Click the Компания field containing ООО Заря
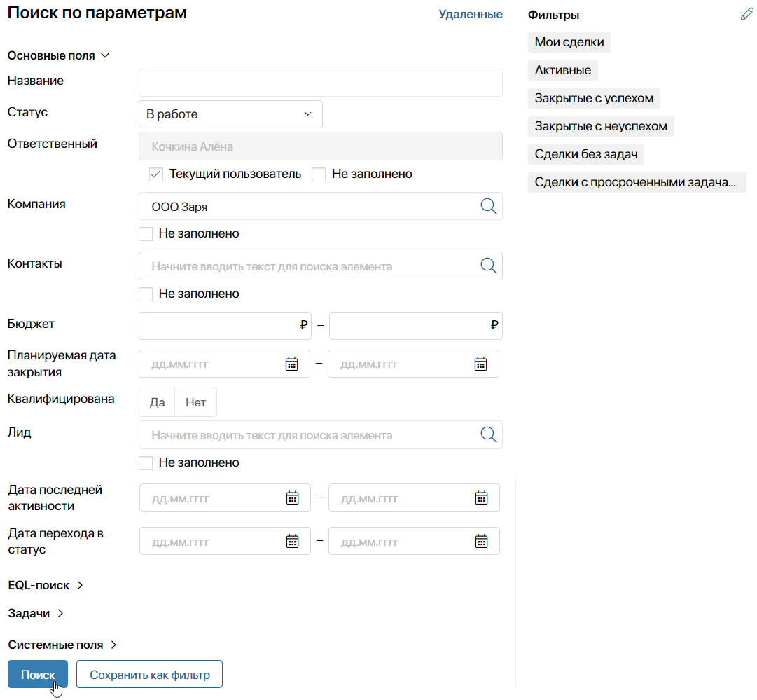The width and height of the screenshot is (757, 700). click(321, 206)
